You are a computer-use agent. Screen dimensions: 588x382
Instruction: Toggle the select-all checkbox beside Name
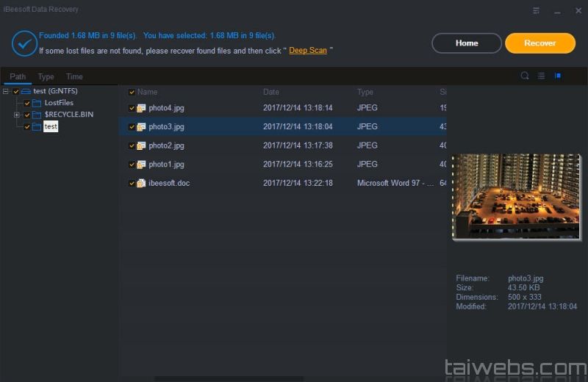pos(132,93)
